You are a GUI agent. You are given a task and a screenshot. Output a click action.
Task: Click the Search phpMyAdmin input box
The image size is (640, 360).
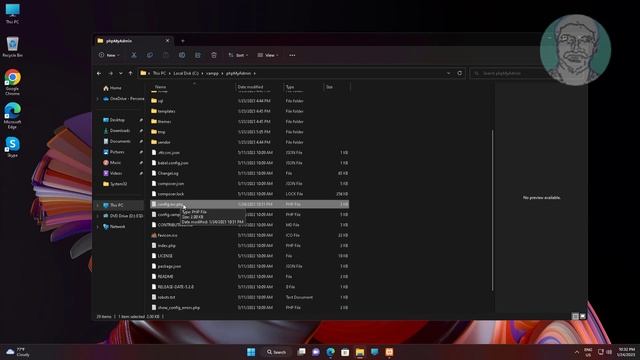pos(507,73)
